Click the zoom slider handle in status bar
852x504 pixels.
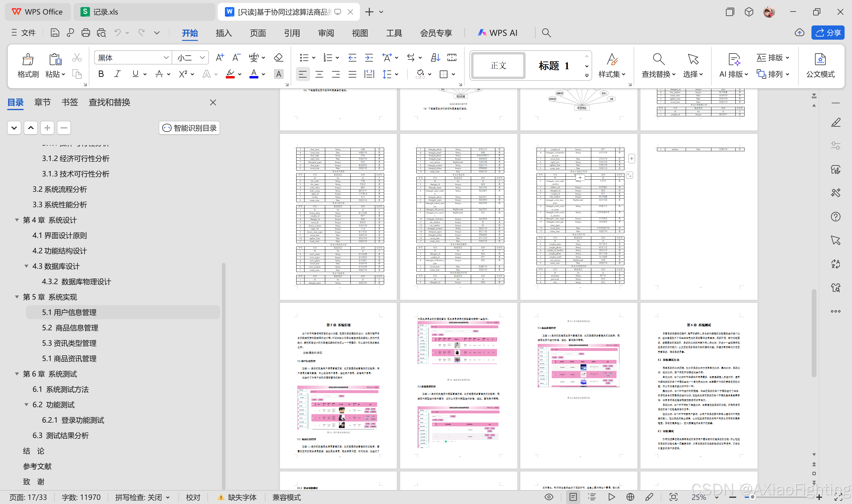tap(752, 497)
